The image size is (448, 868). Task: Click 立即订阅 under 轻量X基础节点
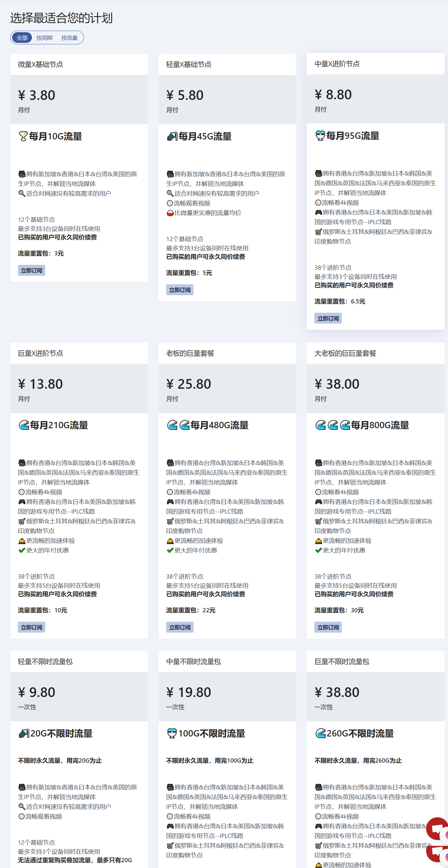[179, 290]
